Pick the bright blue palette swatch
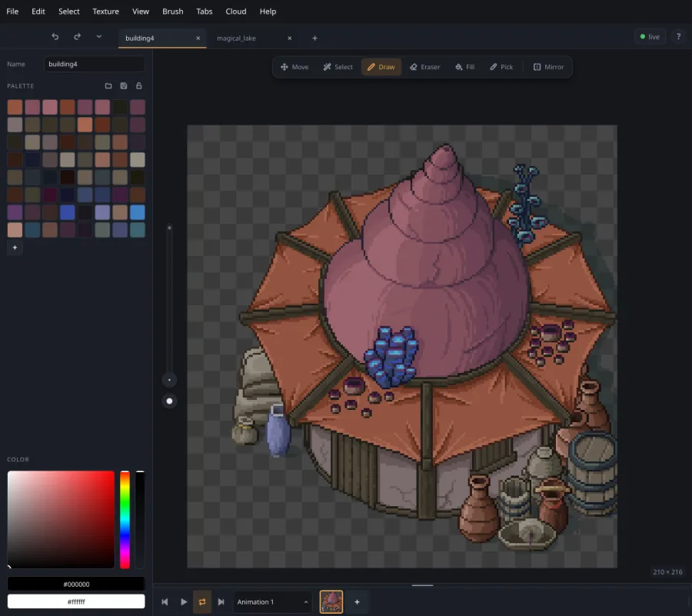The image size is (692, 616). 67,212
